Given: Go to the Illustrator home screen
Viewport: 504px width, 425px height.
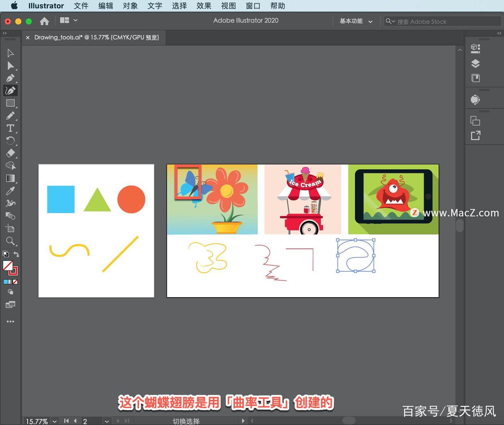Looking at the screenshot, I should 44,21.
